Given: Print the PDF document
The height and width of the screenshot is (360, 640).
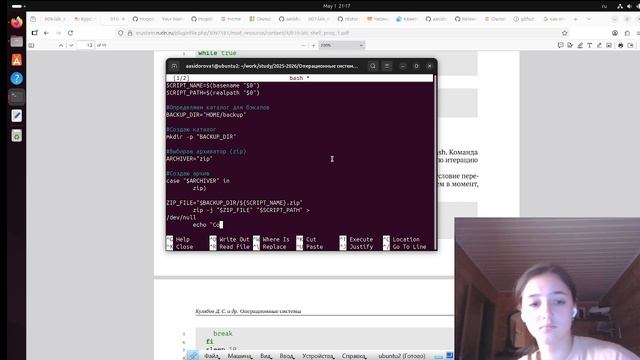Looking at the screenshot, I should click(620, 45).
